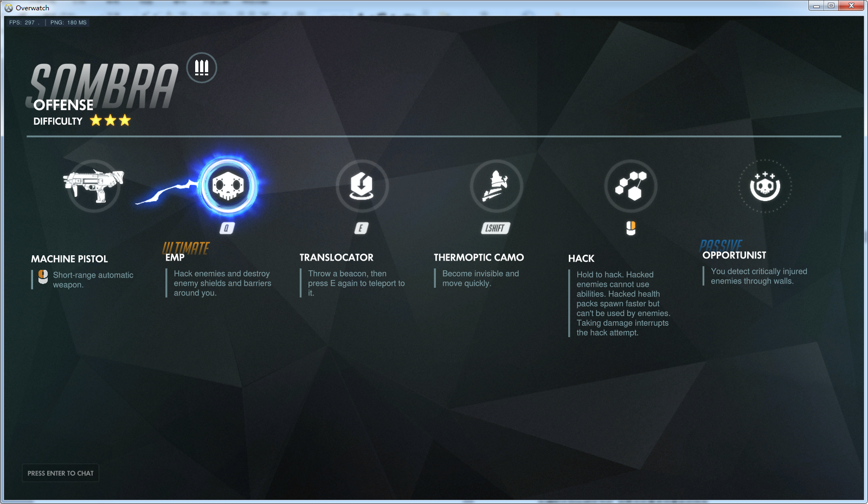Click the Q key binding badge
The width and height of the screenshot is (868, 504).
click(x=227, y=228)
